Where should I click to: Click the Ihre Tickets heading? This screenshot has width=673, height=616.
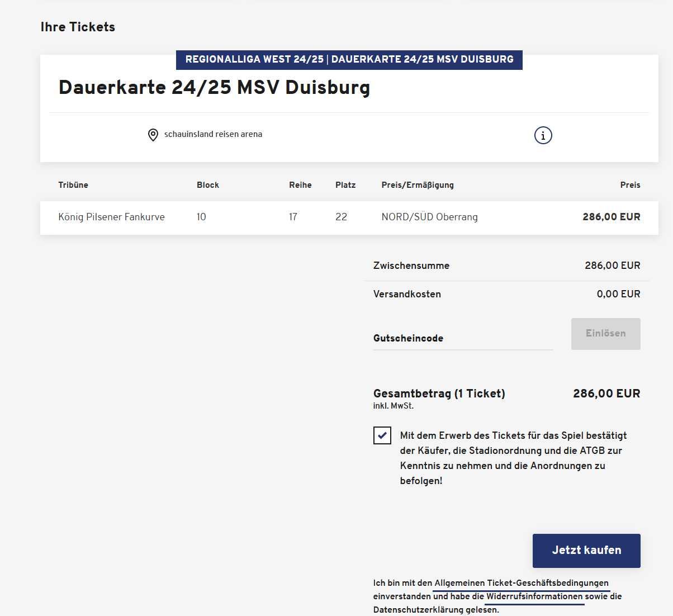[x=78, y=27]
